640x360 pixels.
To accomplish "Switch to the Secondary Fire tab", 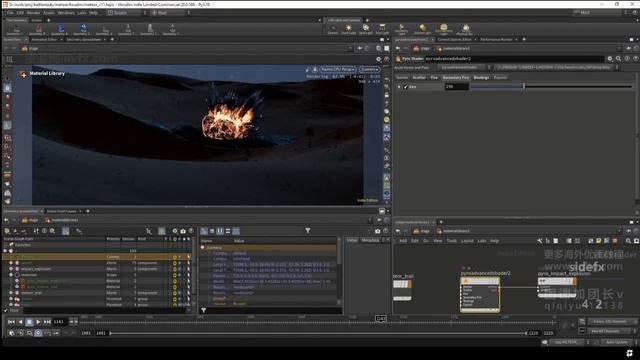I will (x=456, y=78).
